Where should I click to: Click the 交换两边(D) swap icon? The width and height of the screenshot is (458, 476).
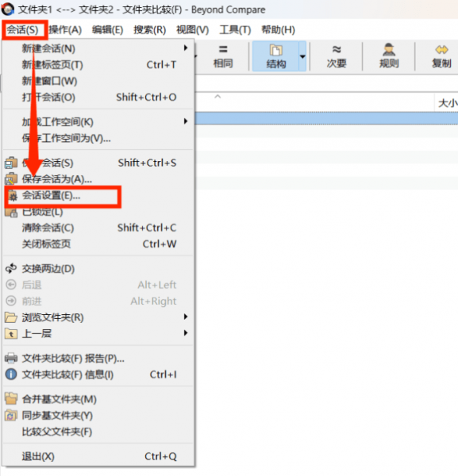(x=11, y=269)
